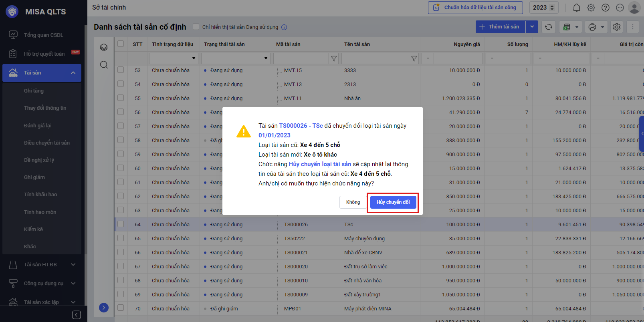This screenshot has width=644, height=322.
Task: Click the layers icon in the left panel
Action: [x=104, y=48]
